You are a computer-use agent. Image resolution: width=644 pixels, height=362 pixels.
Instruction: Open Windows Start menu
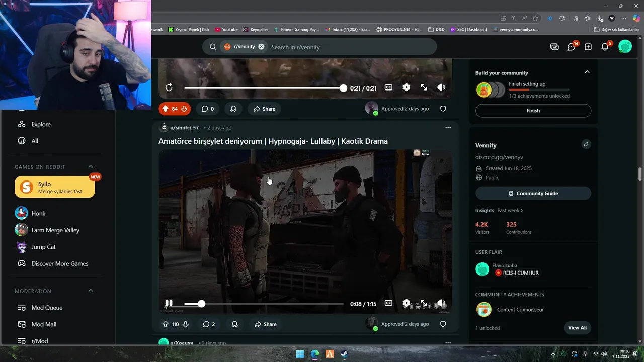pos(300,354)
